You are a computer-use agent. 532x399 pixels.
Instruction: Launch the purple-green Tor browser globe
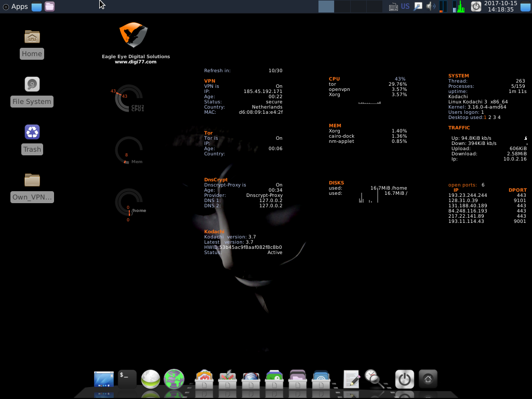pyautogui.click(x=174, y=379)
